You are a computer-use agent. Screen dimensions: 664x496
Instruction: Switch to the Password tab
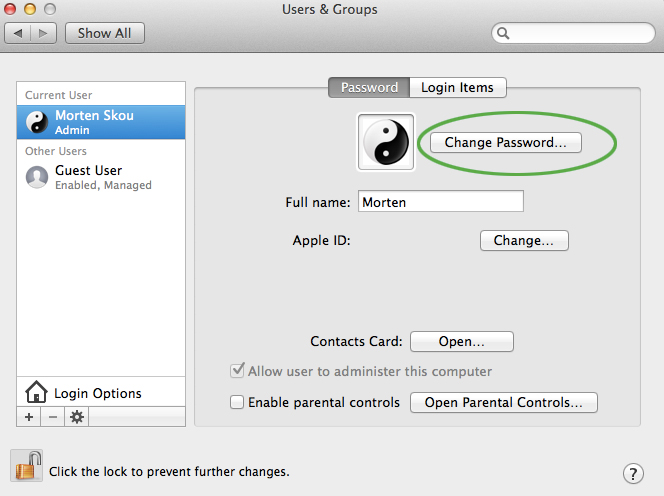(369, 87)
